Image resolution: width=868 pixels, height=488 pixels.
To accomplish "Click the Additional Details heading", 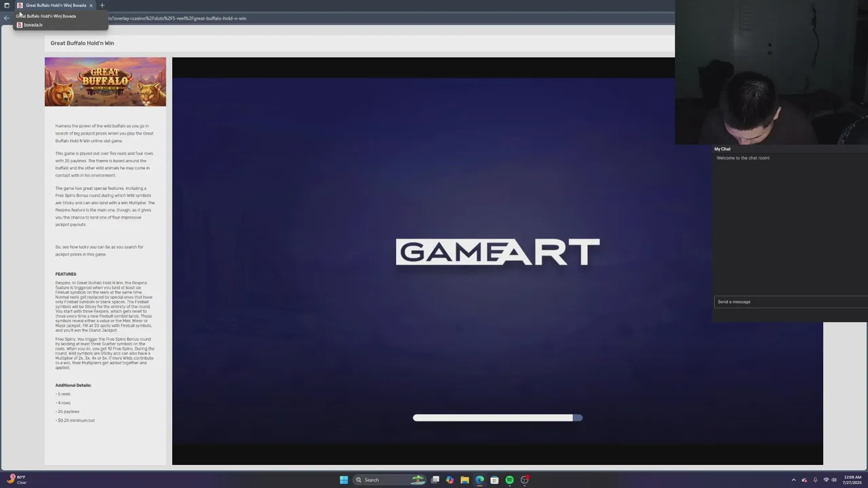I will pyautogui.click(x=73, y=385).
